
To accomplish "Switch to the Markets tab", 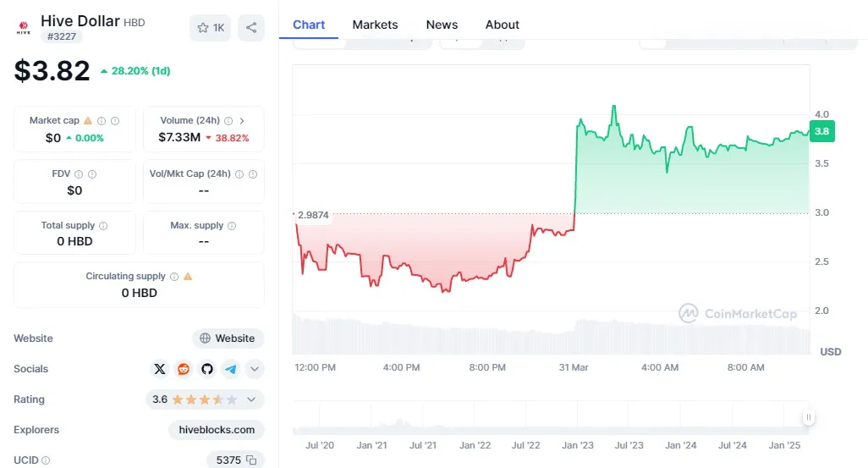I will pyautogui.click(x=375, y=25).
